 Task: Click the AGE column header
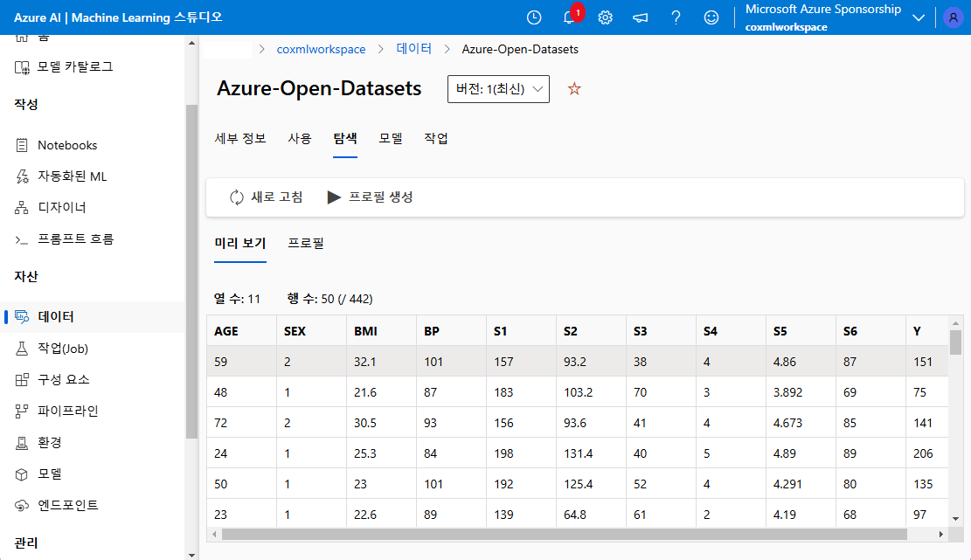pos(241,331)
